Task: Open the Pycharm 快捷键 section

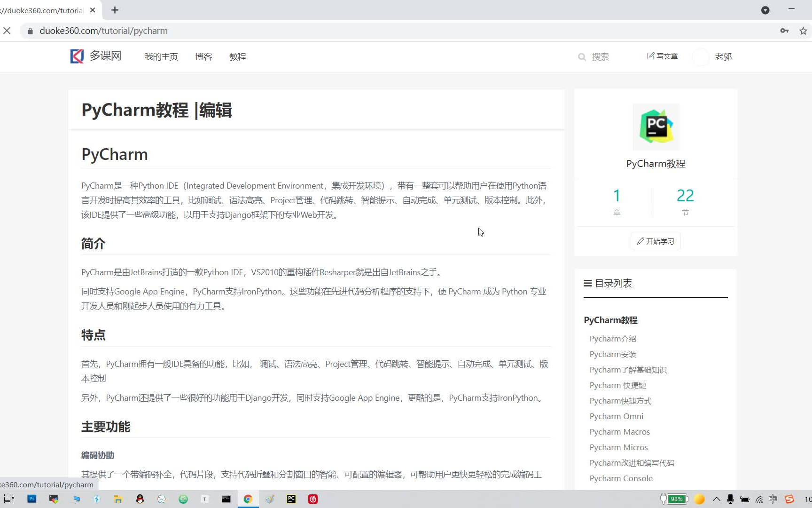Action: pyautogui.click(x=618, y=385)
